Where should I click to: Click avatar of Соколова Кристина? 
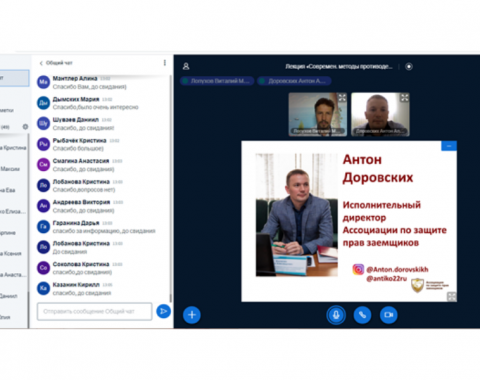pos(43,268)
